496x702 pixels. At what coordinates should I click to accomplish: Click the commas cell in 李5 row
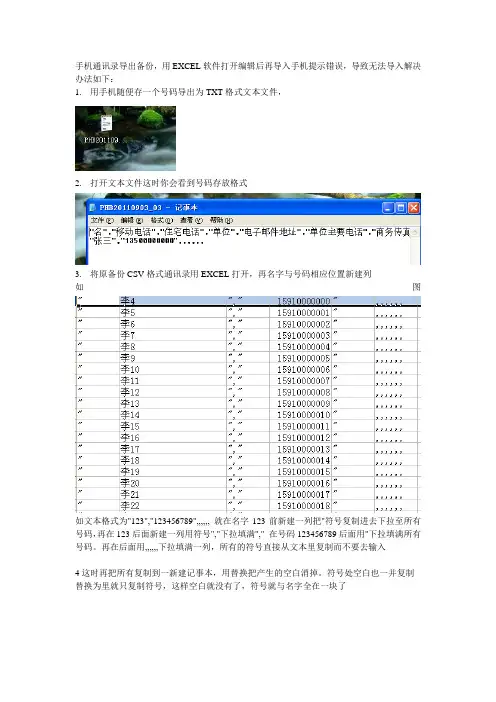pos(396,312)
